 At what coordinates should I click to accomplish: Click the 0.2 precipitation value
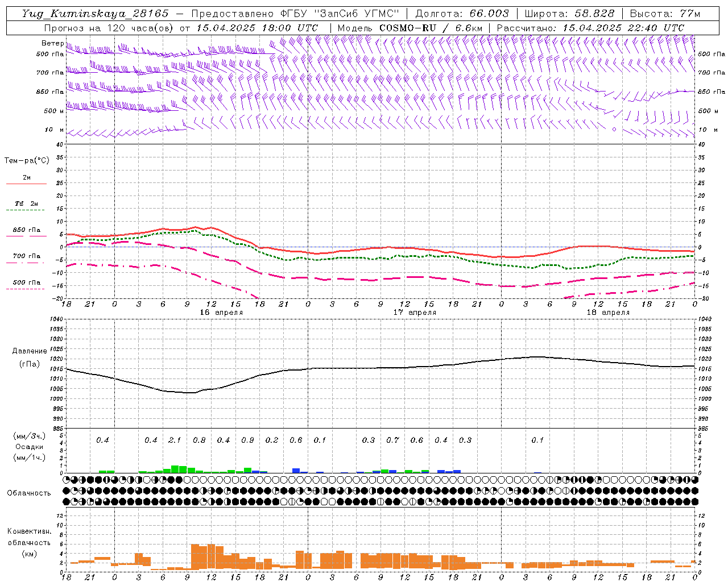[272, 440]
